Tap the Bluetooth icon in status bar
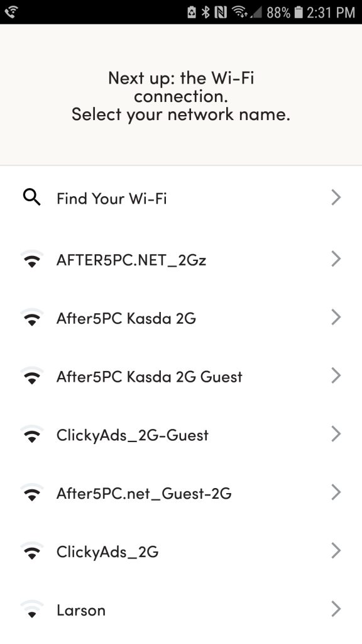The height and width of the screenshot is (644, 362). (206, 13)
